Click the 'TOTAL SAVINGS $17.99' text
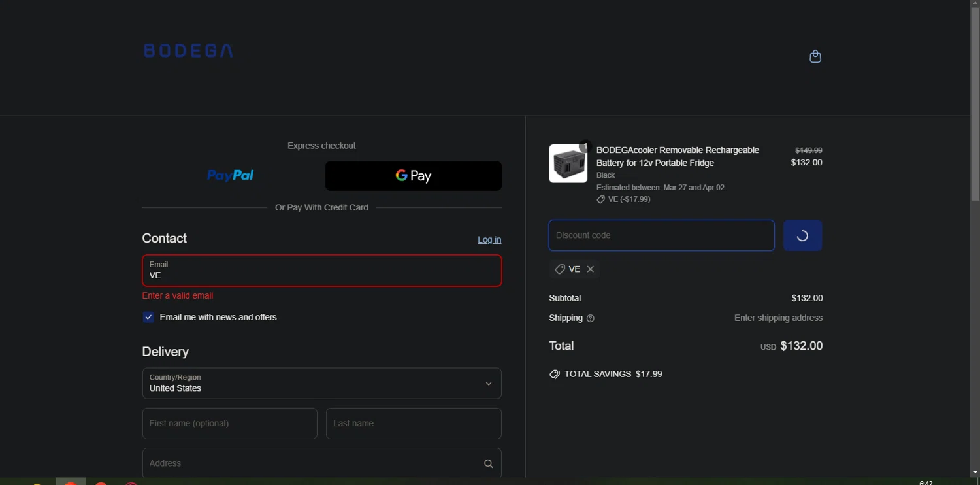980x485 pixels. (x=613, y=374)
